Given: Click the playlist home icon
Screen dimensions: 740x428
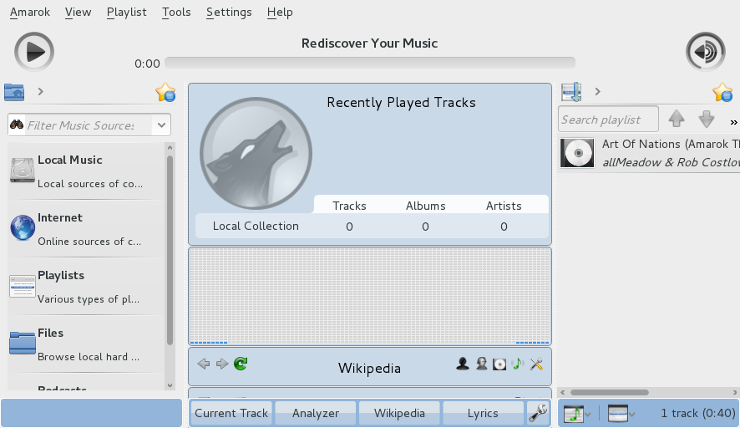Looking at the screenshot, I should [x=571, y=92].
